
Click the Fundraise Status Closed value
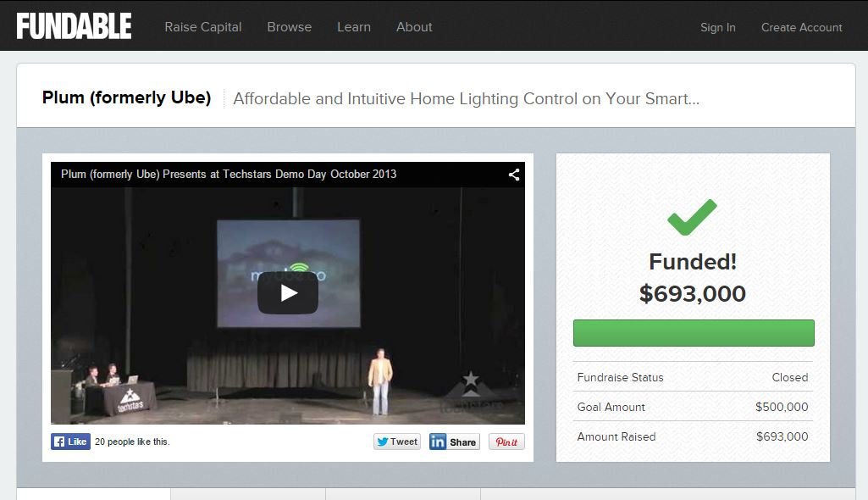(x=790, y=377)
